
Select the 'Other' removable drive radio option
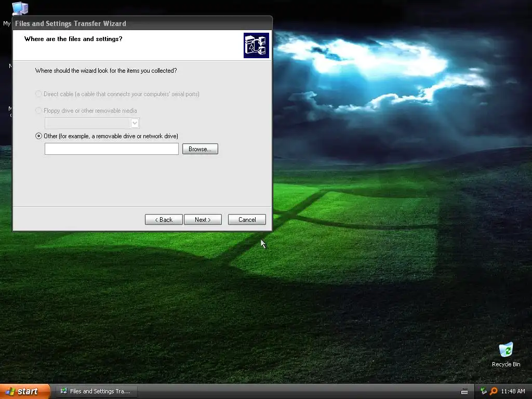[x=38, y=136]
